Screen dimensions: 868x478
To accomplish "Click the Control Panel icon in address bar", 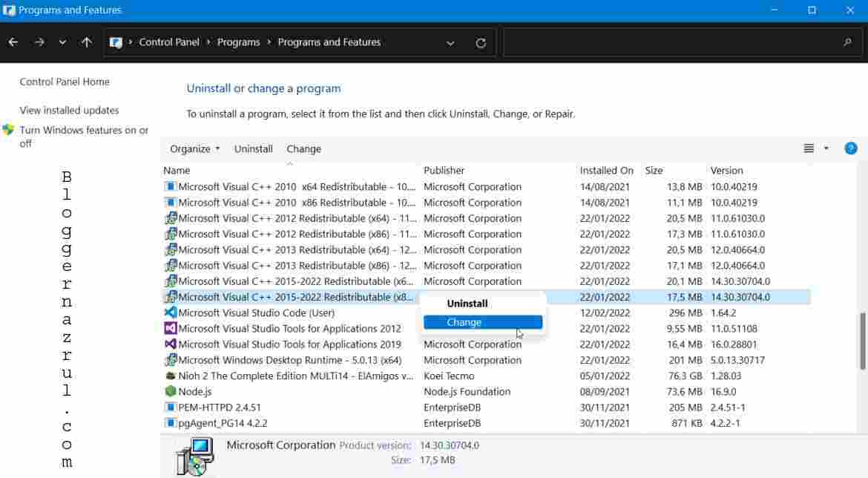I will 116,42.
